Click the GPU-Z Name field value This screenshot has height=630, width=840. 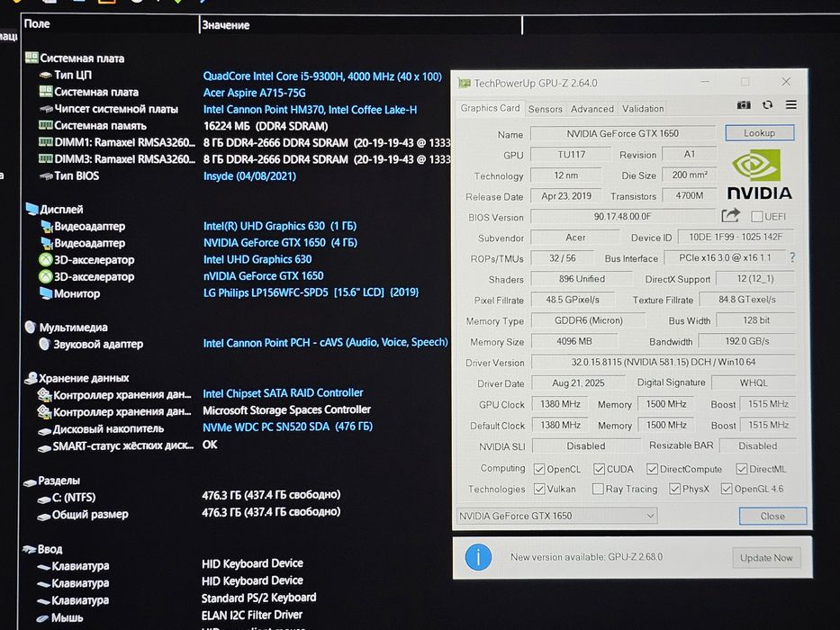pyautogui.click(x=622, y=133)
